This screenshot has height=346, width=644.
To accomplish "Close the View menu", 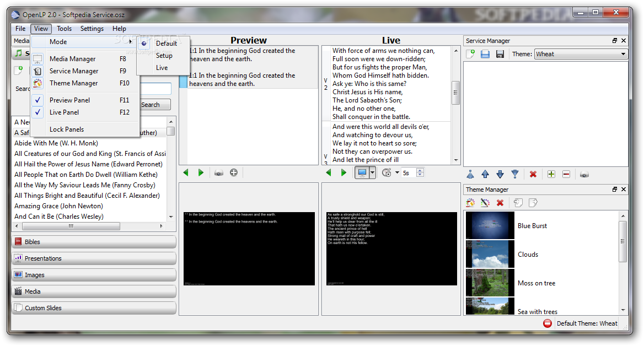I will tap(41, 28).
